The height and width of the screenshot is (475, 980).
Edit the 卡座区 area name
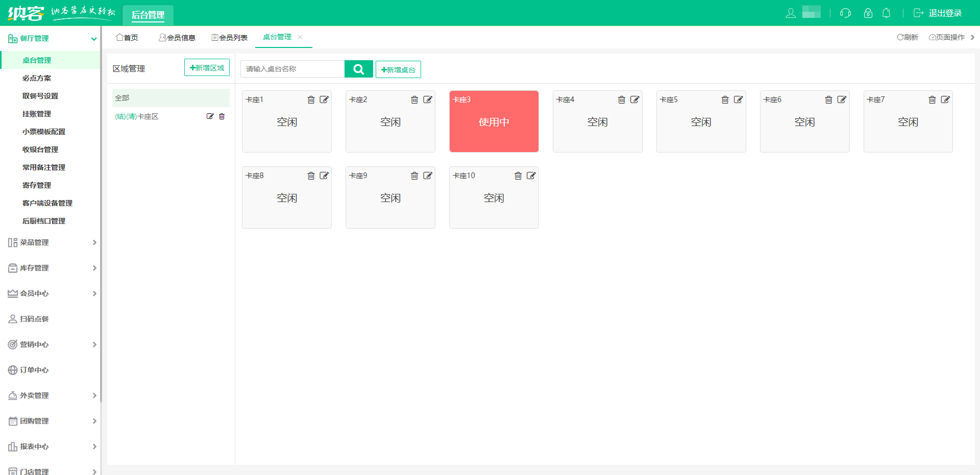(210, 116)
